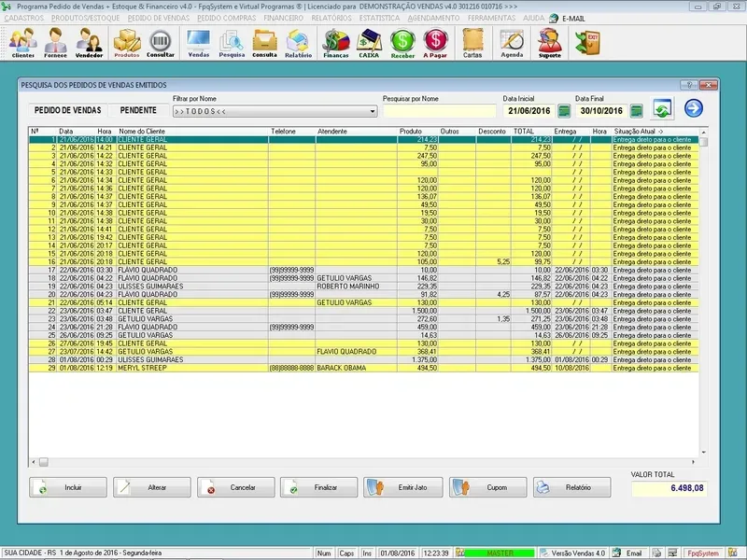The width and height of the screenshot is (747, 560).
Task: Open the Clientes toolbar icon
Action: 23,42
